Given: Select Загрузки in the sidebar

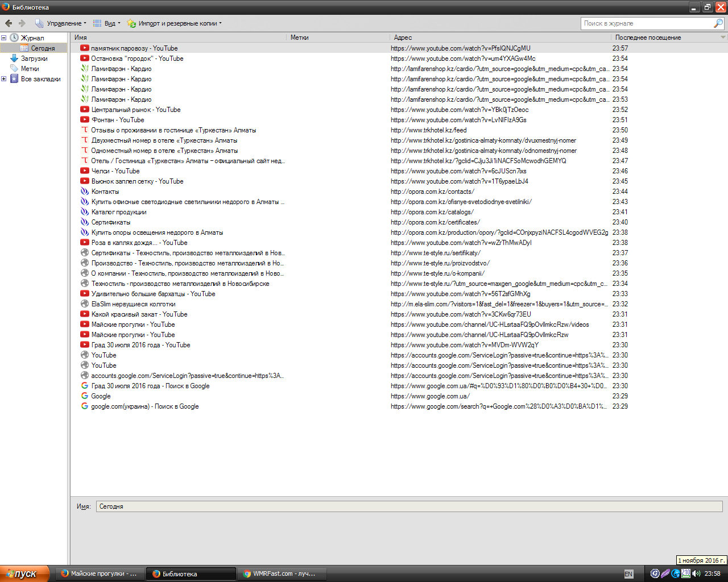Looking at the screenshot, I should coord(34,59).
